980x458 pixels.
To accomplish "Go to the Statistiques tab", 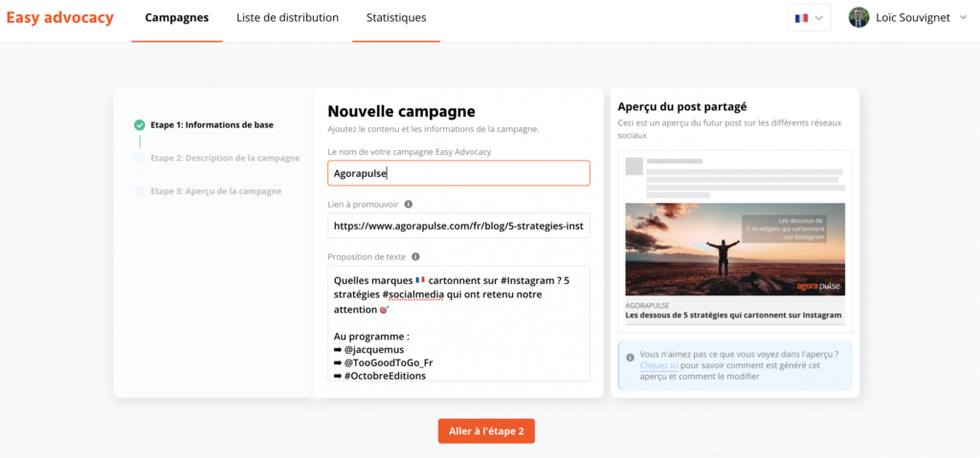I will click(396, 17).
